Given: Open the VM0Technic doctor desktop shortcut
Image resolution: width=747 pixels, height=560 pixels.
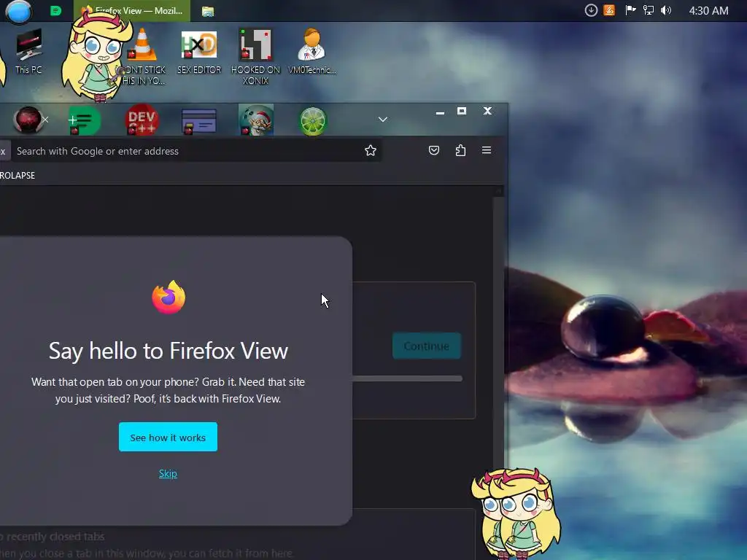Looking at the screenshot, I should tap(312, 50).
